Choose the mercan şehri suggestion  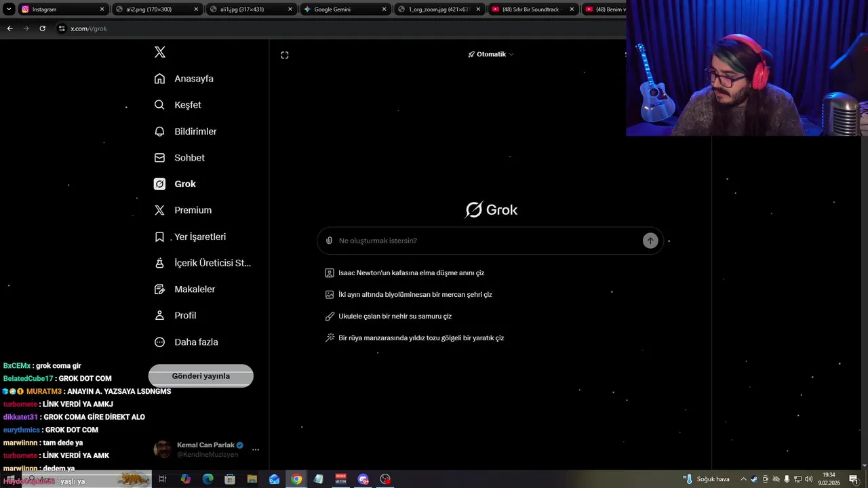coord(408,295)
